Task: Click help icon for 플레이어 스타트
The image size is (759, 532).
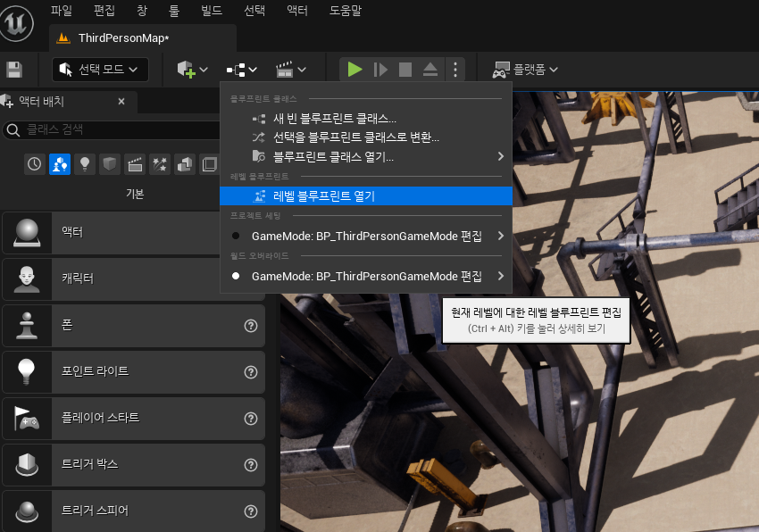Action: click(x=251, y=419)
